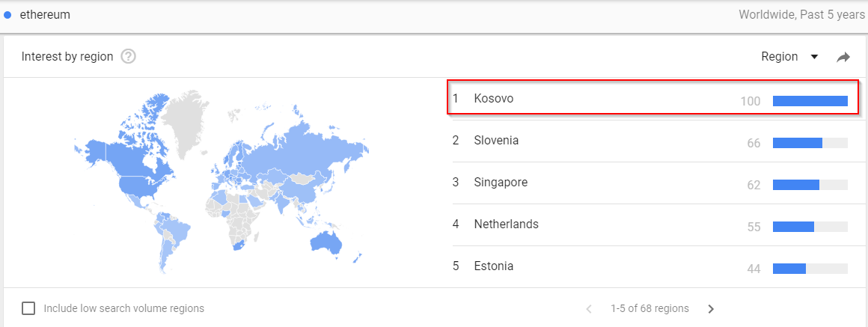868x327 pixels.
Task: Open the Region dropdown
Action: pyautogui.click(x=789, y=56)
